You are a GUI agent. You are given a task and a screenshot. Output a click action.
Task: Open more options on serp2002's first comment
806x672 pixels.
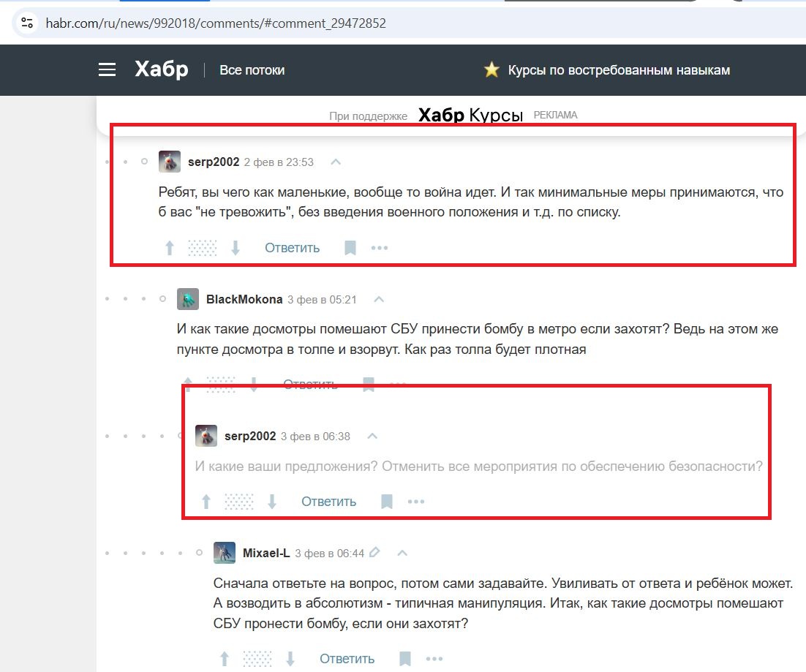[x=380, y=248]
